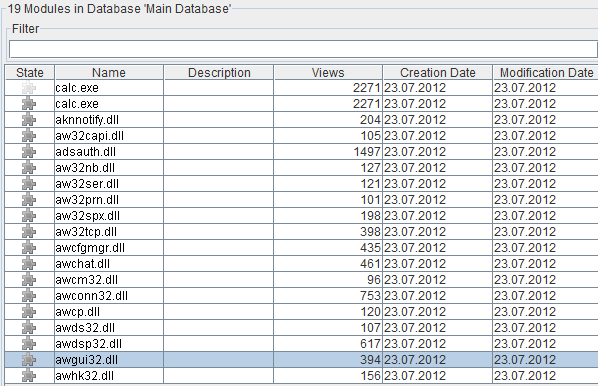Select the module icon for adsauth.dll
The height and width of the screenshot is (386, 598).
pyautogui.click(x=29, y=152)
